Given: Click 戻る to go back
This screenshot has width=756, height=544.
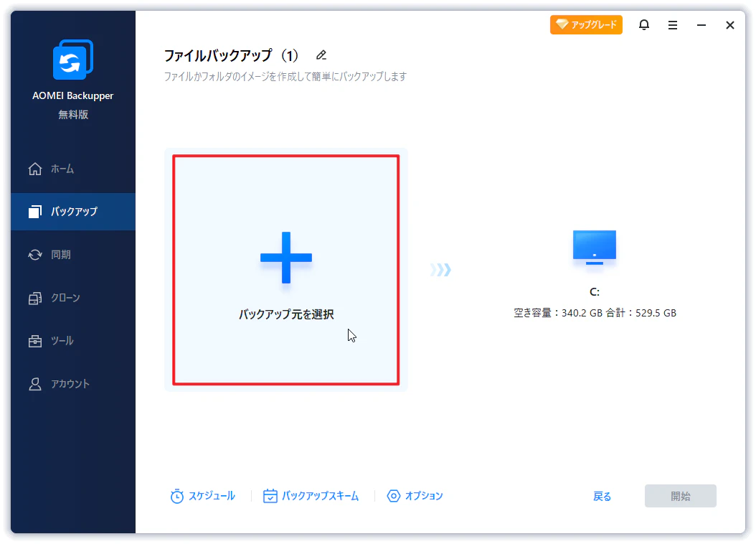Looking at the screenshot, I should coord(602,495).
